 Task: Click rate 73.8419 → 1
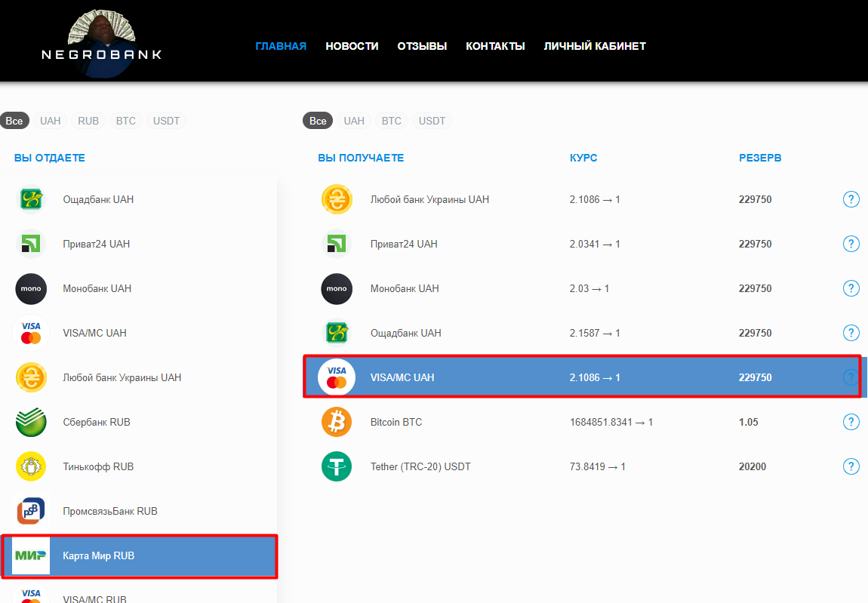(x=597, y=467)
